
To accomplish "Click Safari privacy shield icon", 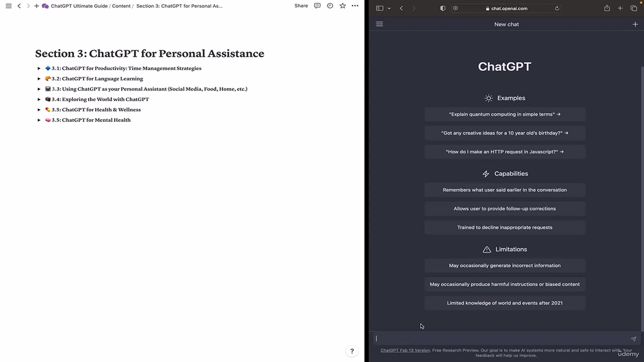I will (x=443, y=8).
